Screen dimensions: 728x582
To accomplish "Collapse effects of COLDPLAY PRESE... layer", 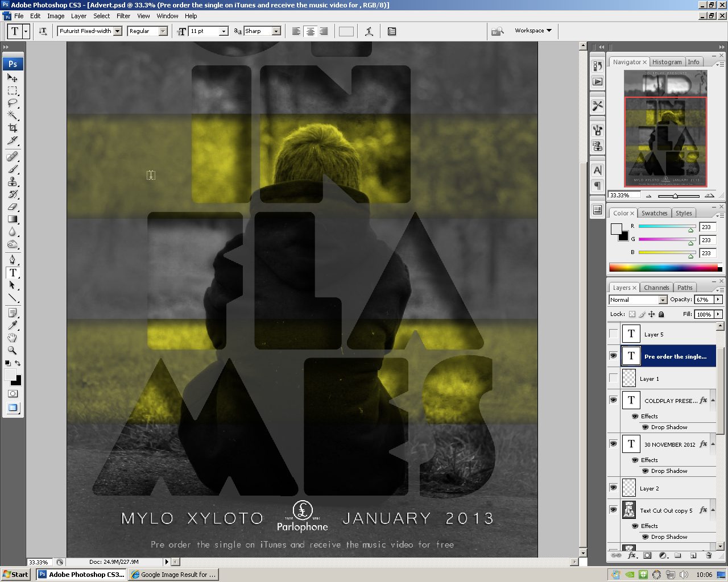I will pyautogui.click(x=713, y=401).
